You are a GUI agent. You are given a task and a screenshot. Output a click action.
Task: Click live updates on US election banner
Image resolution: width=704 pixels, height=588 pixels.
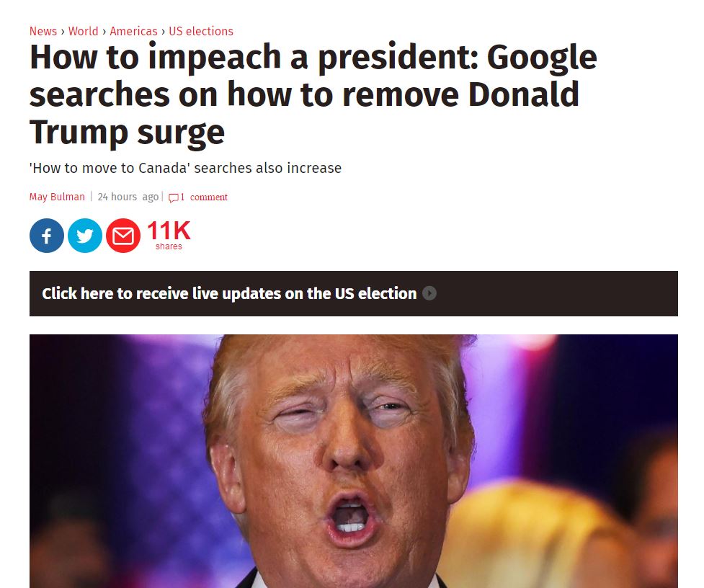[x=354, y=293]
